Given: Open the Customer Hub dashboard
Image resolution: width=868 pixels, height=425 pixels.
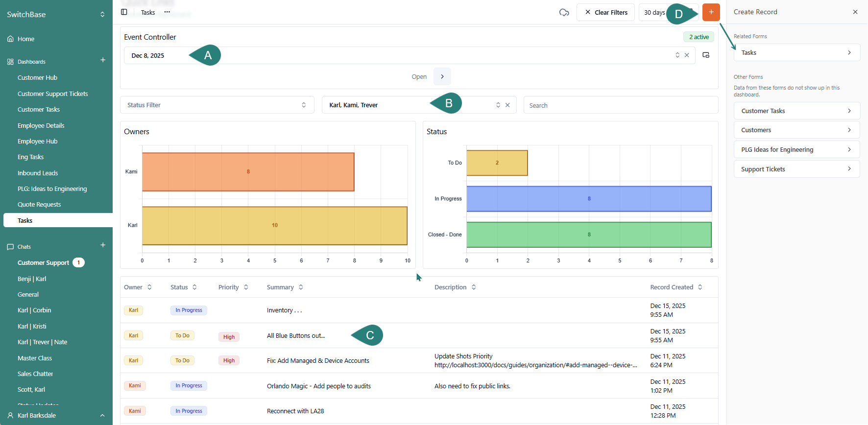Looking at the screenshot, I should 37,78.
